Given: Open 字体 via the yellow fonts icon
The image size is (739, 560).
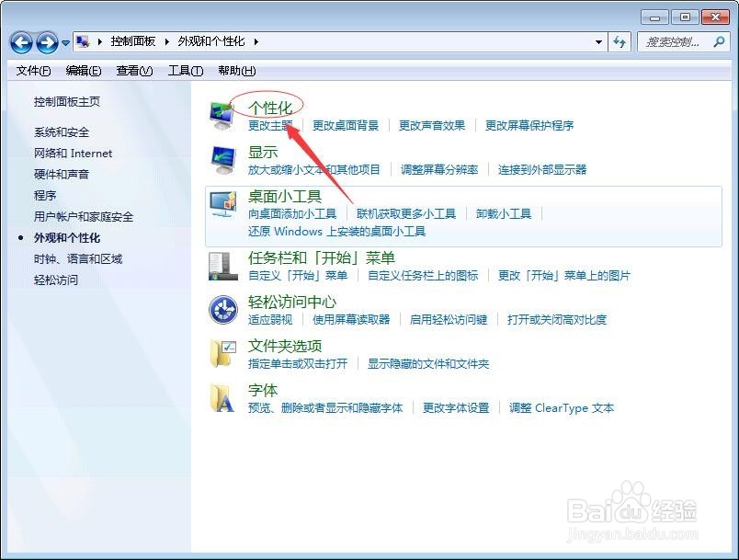Looking at the screenshot, I should point(221,399).
